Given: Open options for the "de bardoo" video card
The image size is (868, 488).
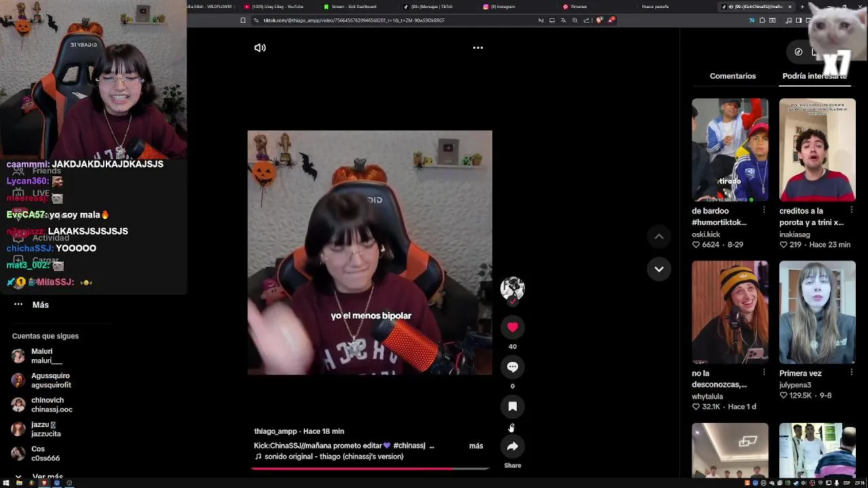Looking at the screenshot, I should (x=764, y=210).
